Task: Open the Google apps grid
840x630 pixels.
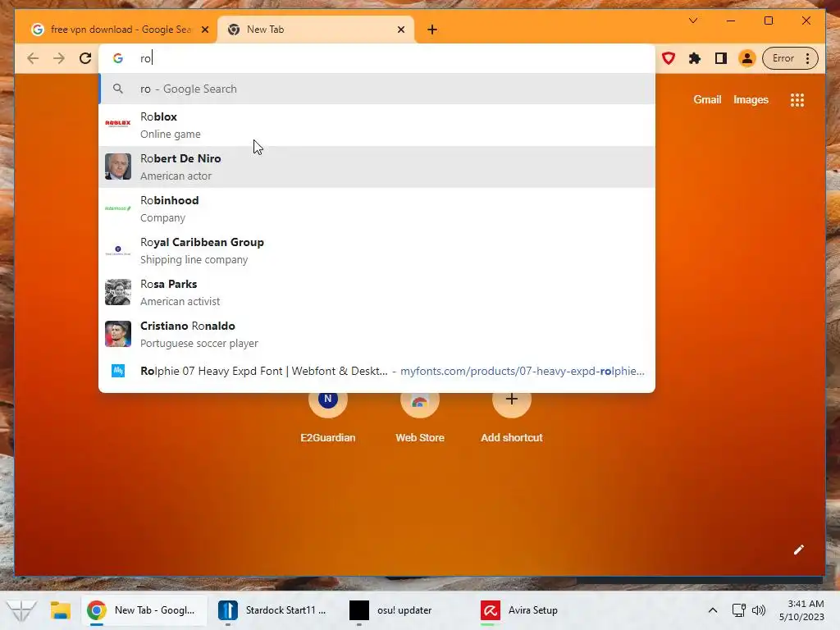Action: click(797, 100)
